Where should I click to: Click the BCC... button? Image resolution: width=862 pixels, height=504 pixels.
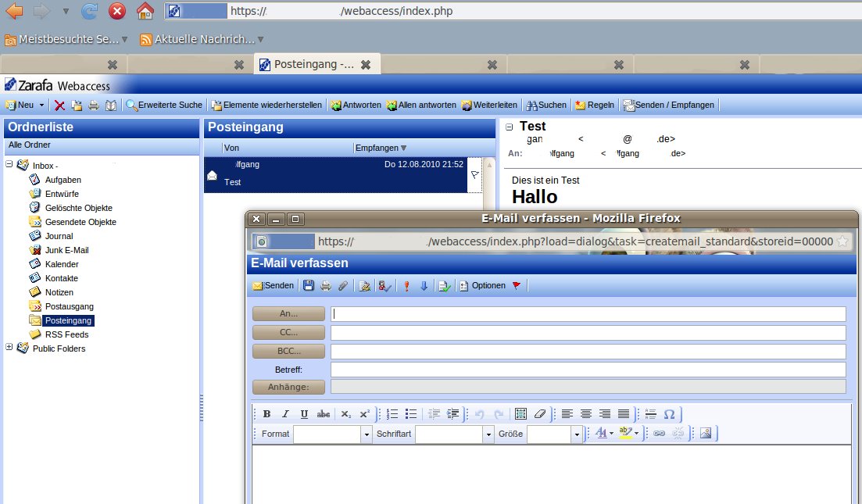point(288,351)
